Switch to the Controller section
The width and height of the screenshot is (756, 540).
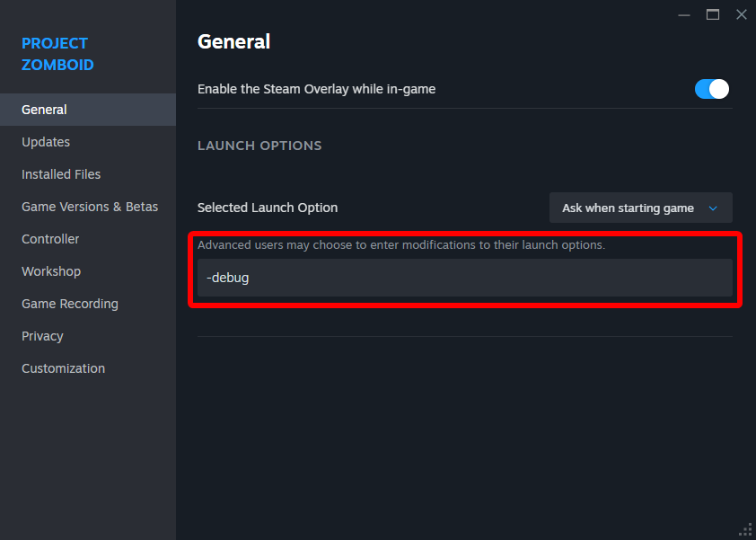coord(50,239)
